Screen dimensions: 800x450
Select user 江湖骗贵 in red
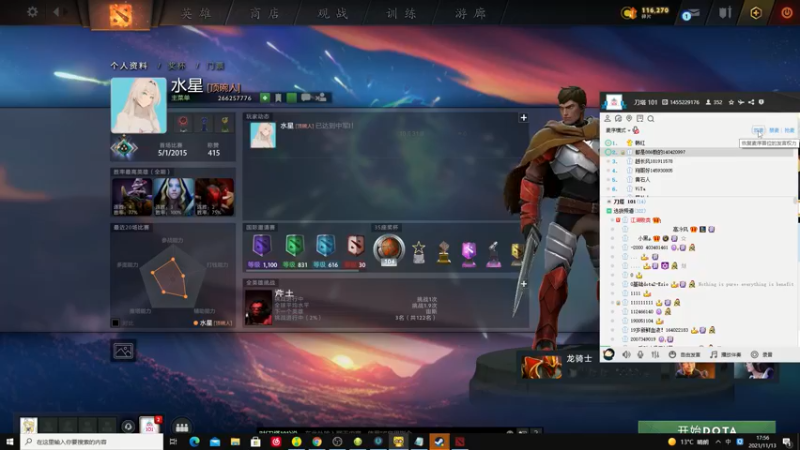point(640,220)
